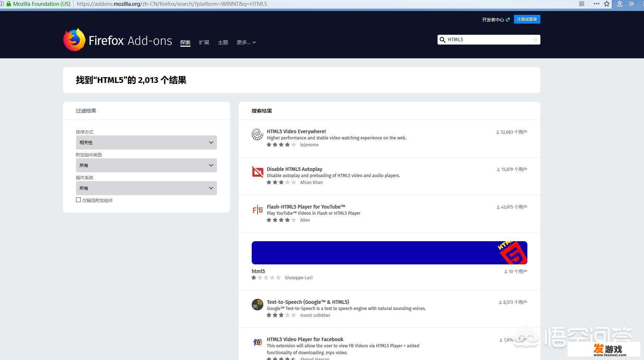Open the 附加组件类型 dropdown
The image size is (644, 360).
point(146,166)
